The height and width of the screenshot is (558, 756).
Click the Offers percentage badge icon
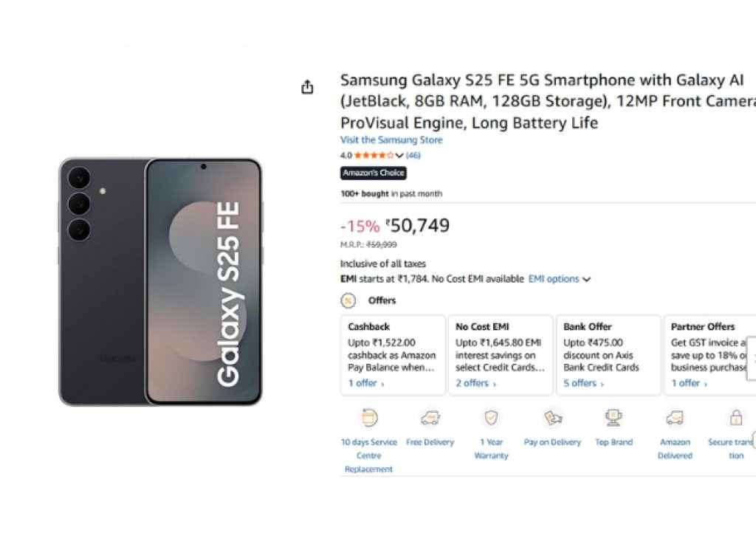click(346, 300)
